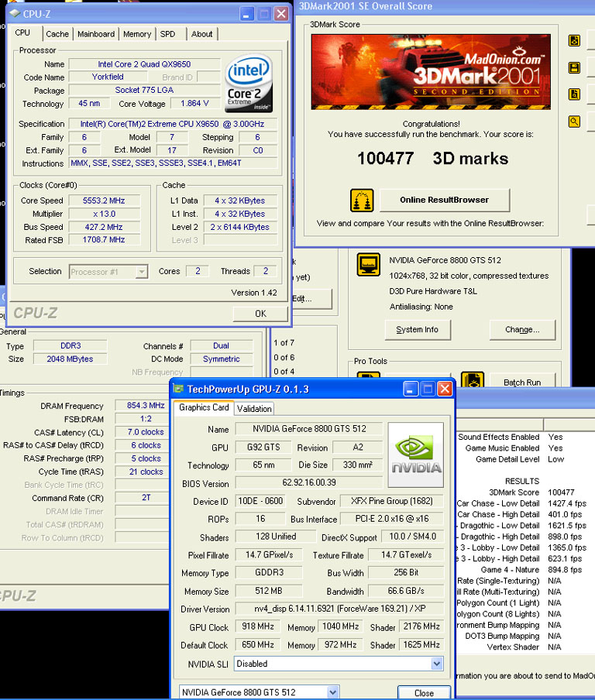Start a Batch Run in Pro Tools

point(522,383)
